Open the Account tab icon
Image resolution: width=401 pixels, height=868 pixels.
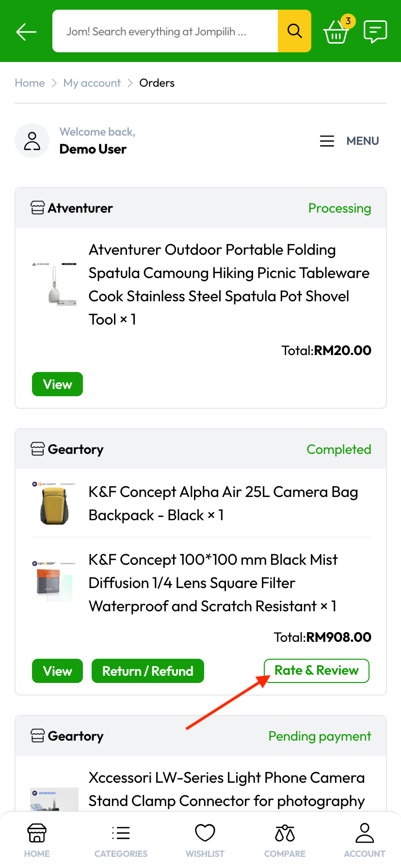pyautogui.click(x=365, y=839)
